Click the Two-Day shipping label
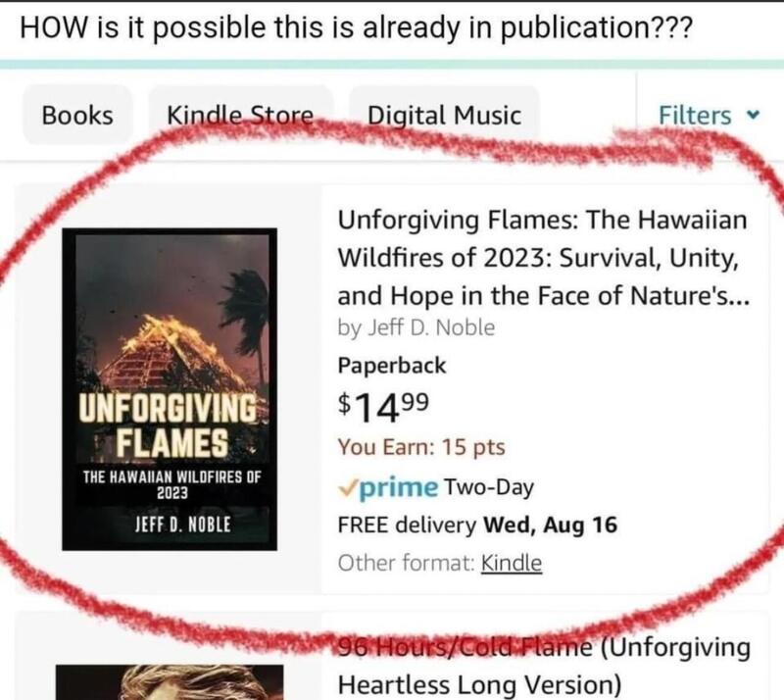This screenshot has width=784, height=700. [x=488, y=487]
